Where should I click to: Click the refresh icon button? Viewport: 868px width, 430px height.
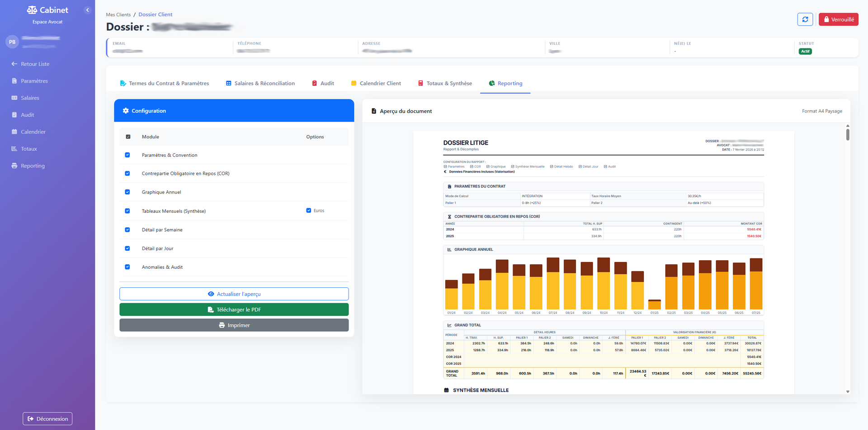pyautogui.click(x=805, y=19)
